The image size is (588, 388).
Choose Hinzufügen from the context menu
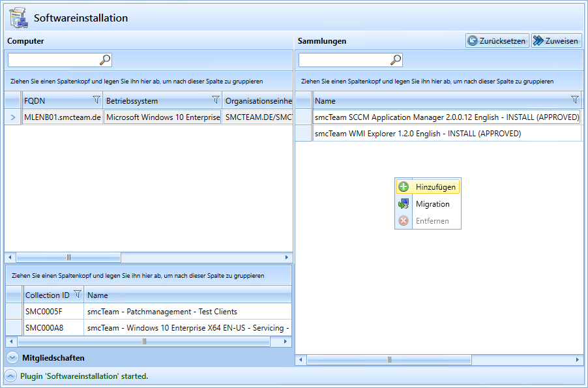point(428,187)
